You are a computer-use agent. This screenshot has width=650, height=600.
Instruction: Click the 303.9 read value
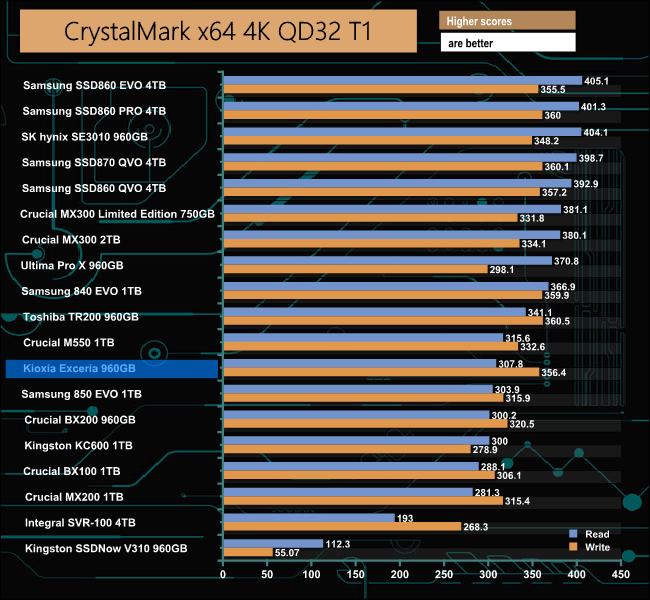click(x=507, y=390)
